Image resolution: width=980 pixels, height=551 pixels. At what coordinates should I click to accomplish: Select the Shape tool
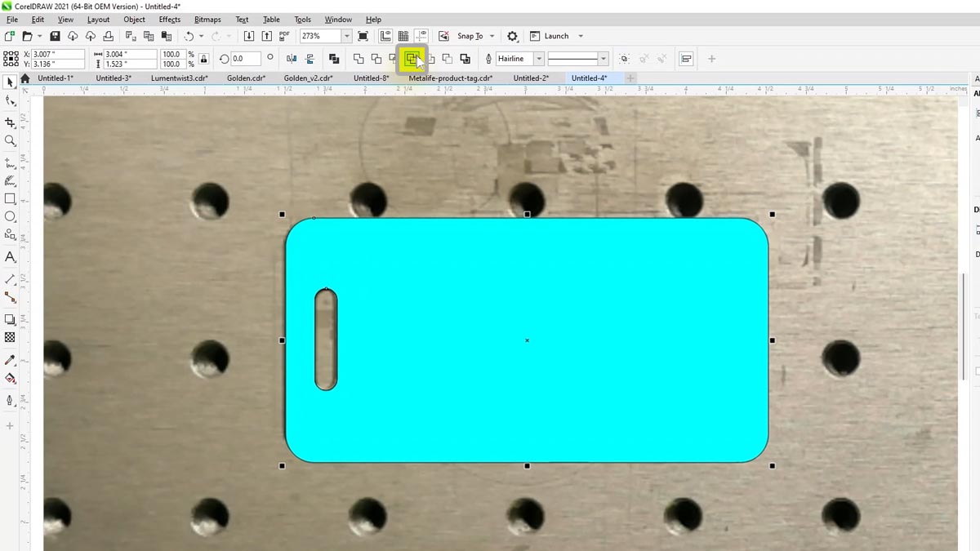point(10,100)
